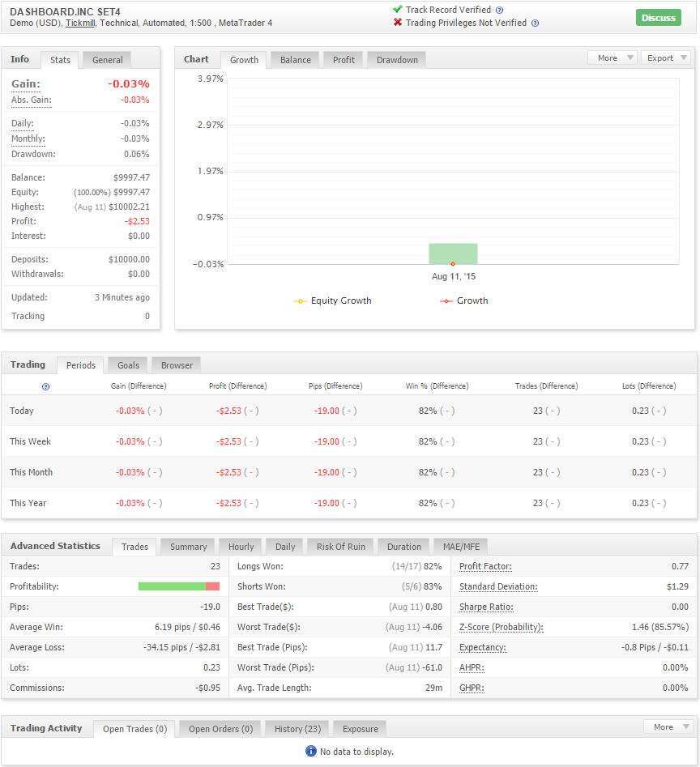
Task: Click the green Track Record Verified checkmark
Action: [397, 9]
